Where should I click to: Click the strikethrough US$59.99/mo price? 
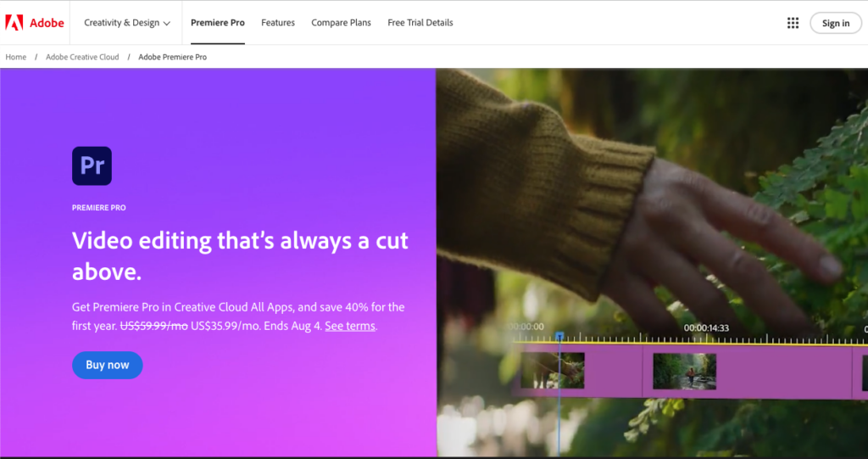[x=154, y=326]
